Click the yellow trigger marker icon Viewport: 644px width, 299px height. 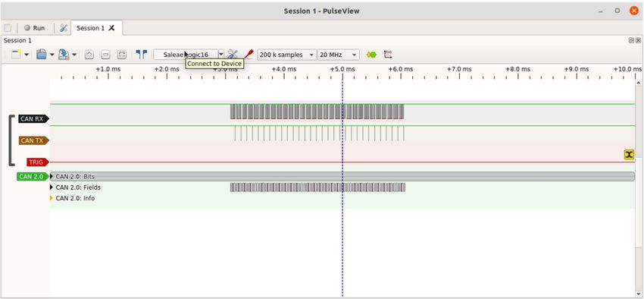pos(629,155)
